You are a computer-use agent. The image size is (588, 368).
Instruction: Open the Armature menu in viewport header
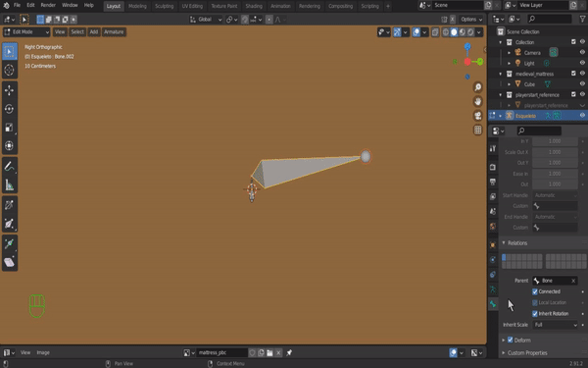(114, 32)
